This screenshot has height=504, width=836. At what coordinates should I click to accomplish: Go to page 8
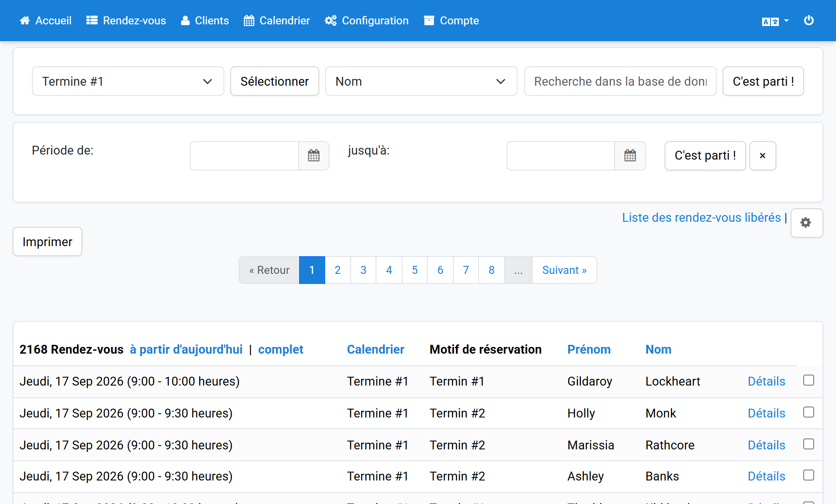[492, 270]
